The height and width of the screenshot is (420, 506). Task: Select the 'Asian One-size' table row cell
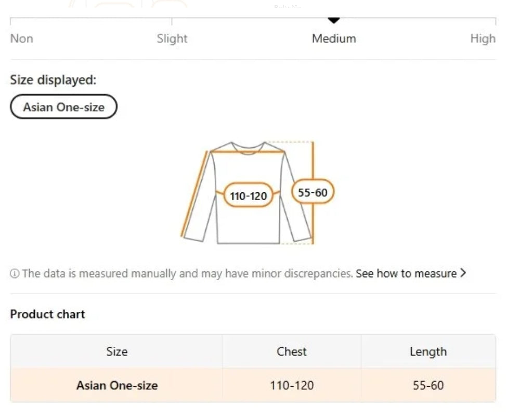116,385
